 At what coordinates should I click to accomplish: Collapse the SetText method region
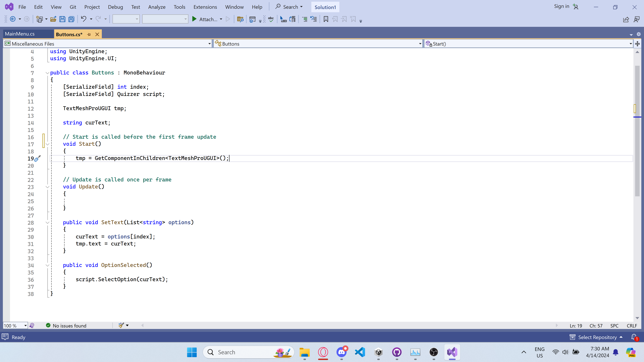(x=47, y=223)
